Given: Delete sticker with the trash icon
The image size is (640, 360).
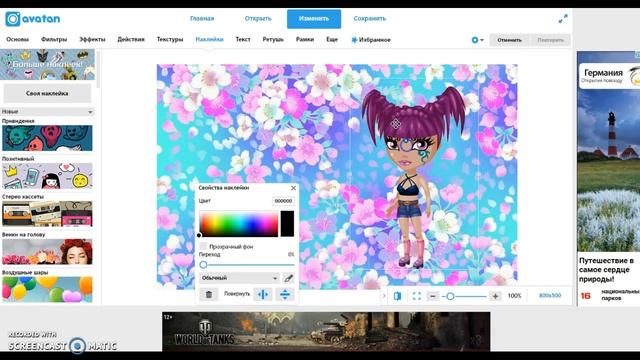Looking at the screenshot, I should pyautogui.click(x=209, y=294).
